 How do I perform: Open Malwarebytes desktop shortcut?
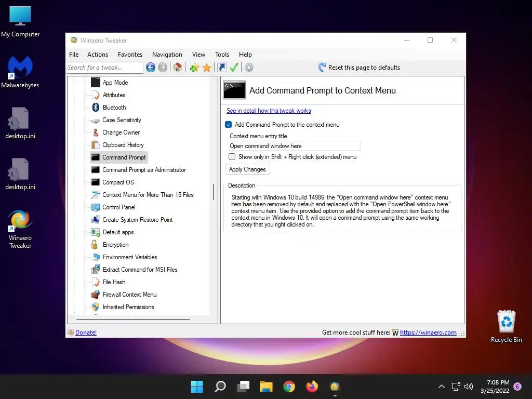click(x=20, y=72)
